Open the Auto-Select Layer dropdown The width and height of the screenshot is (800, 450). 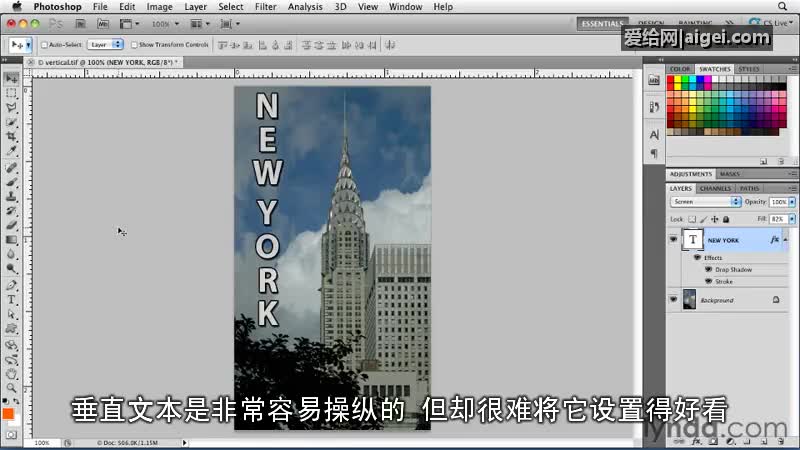pos(105,45)
